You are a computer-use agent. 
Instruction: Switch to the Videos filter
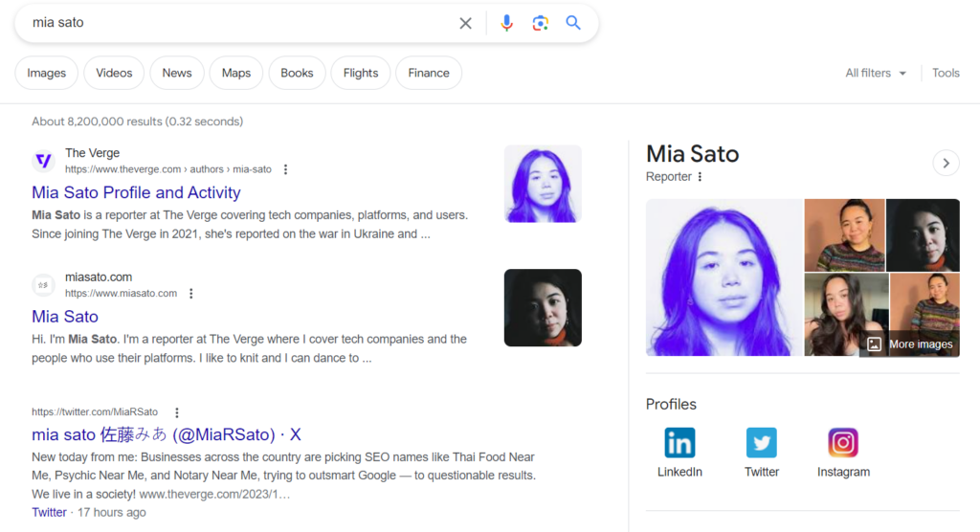coord(114,73)
